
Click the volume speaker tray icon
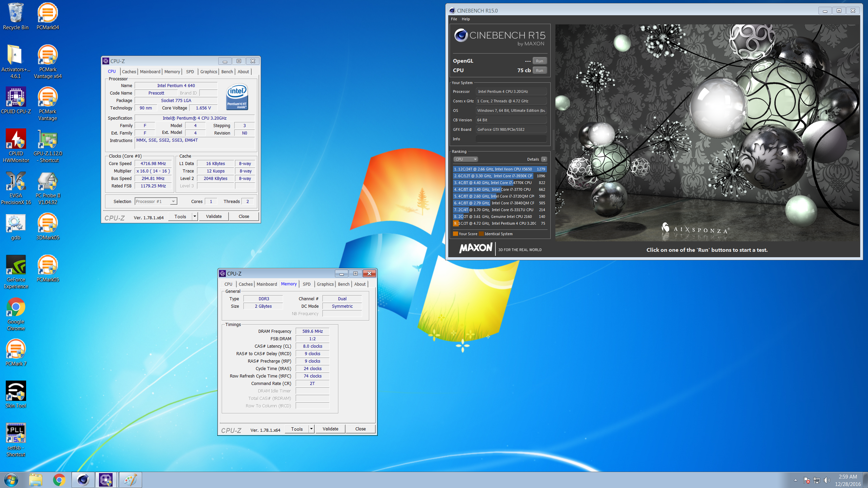pyautogui.click(x=827, y=480)
